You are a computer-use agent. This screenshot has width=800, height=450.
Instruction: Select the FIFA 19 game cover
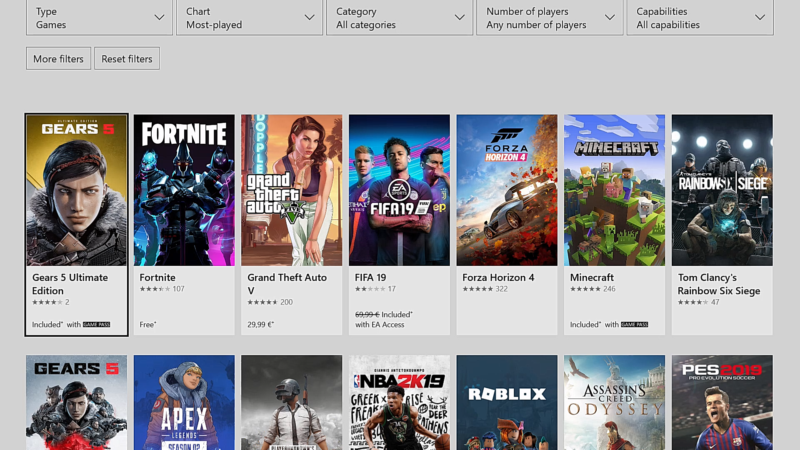[x=399, y=190]
